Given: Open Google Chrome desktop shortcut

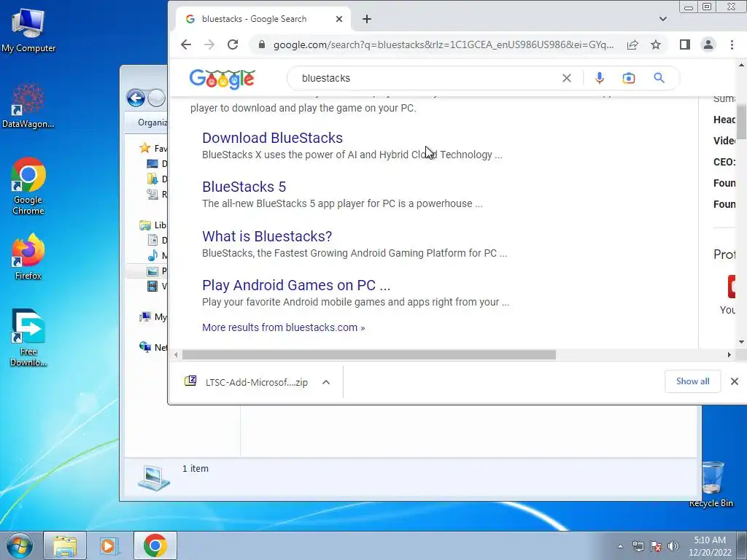Looking at the screenshot, I should point(28,186).
